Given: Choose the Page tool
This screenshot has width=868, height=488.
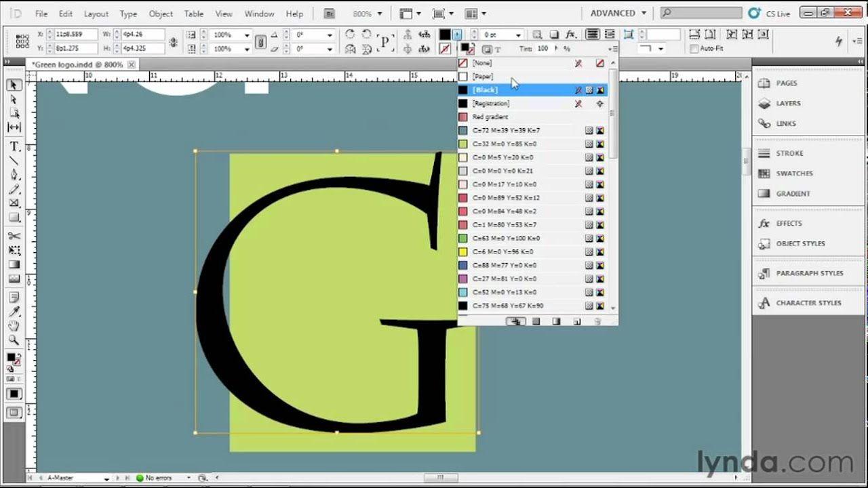Looking at the screenshot, I should pyautogui.click(x=14, y=113).
